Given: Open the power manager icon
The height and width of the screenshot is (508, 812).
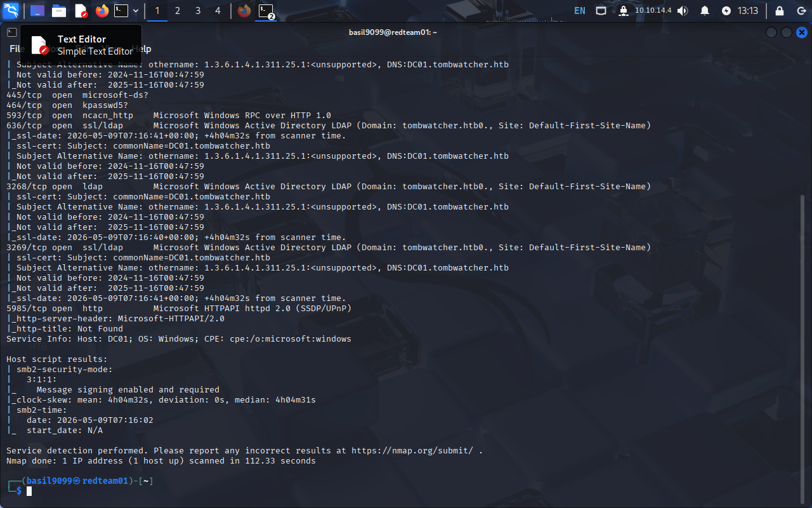Looking at the screenshot, I should click(726, 11).
